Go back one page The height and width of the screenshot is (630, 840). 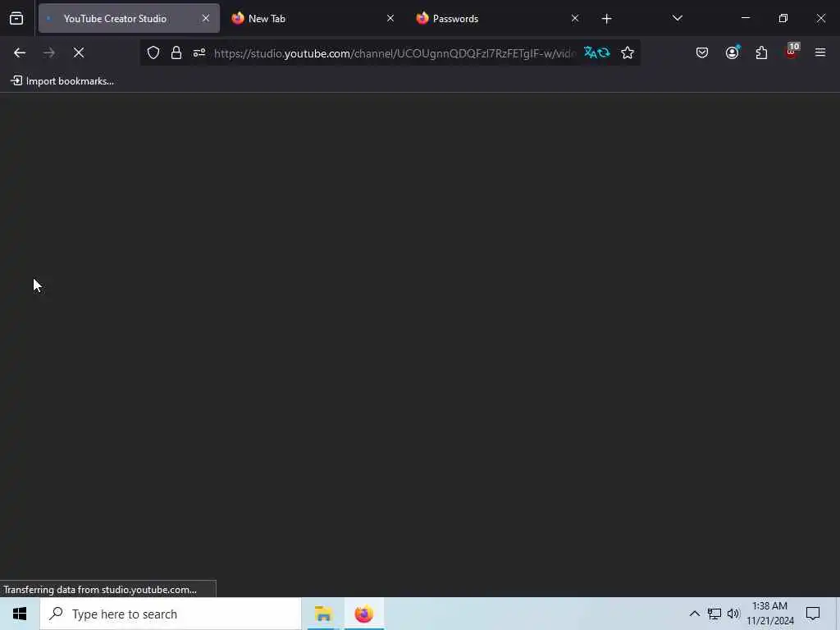point(20,53)
